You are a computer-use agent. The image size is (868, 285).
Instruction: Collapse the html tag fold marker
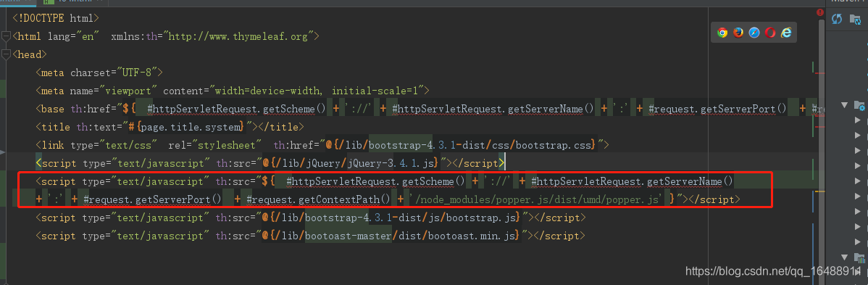pos(6,36)
